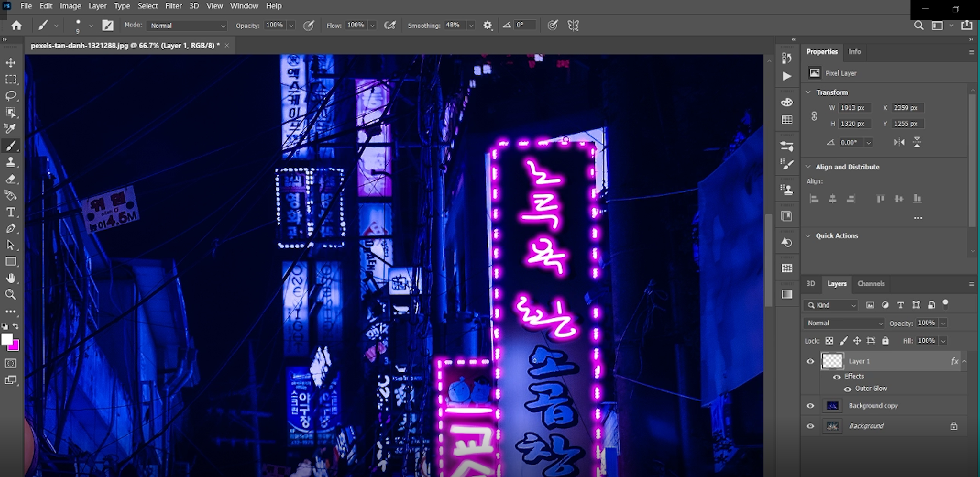Click the Search magnifier icon
This screenshot has width=980, height=477.
click(x=918, y=25)
